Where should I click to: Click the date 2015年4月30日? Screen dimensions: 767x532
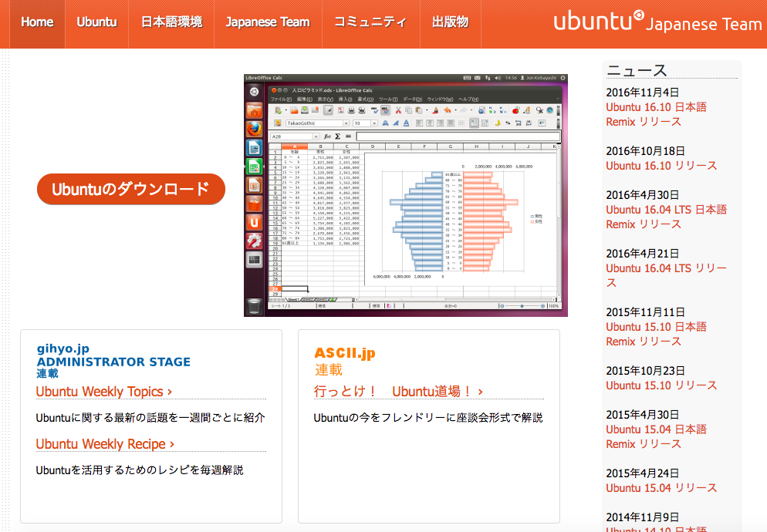642,415
